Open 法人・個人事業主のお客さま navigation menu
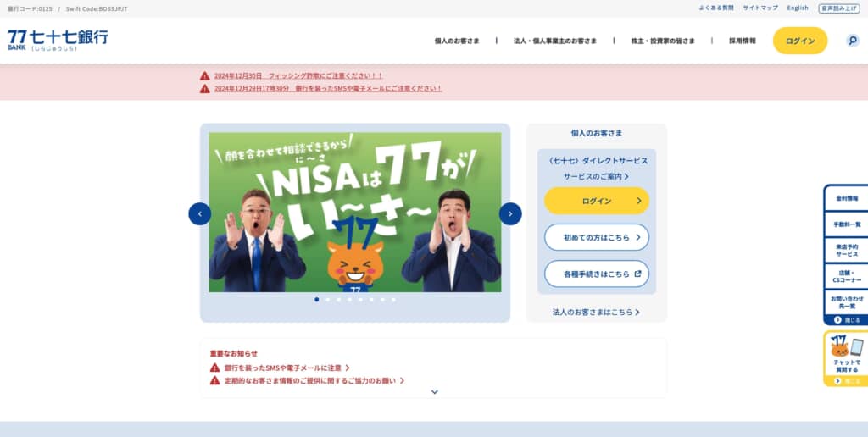868x437 pixels. (555, 41)
